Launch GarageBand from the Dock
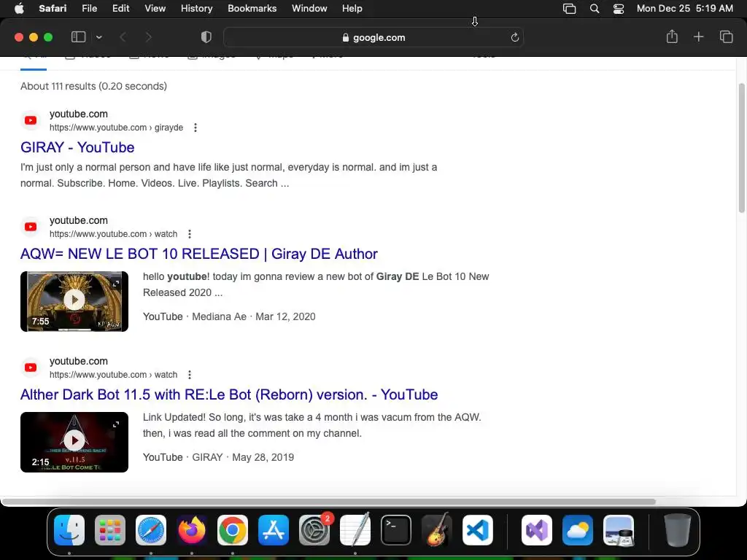 click(x=437, y=530)
